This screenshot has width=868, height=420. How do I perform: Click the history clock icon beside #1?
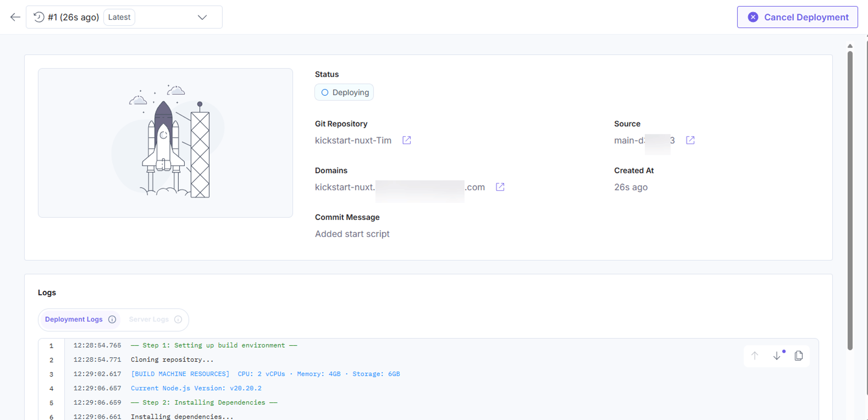coord(39,17)
